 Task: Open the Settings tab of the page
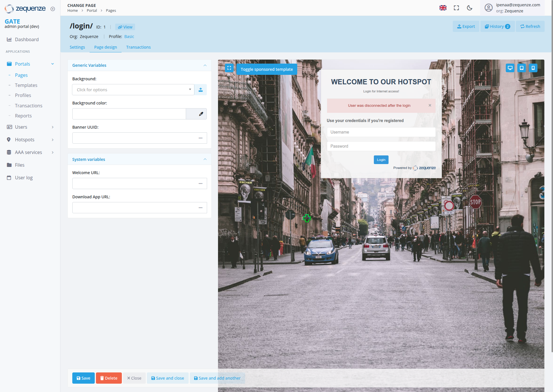pos(77,47)
